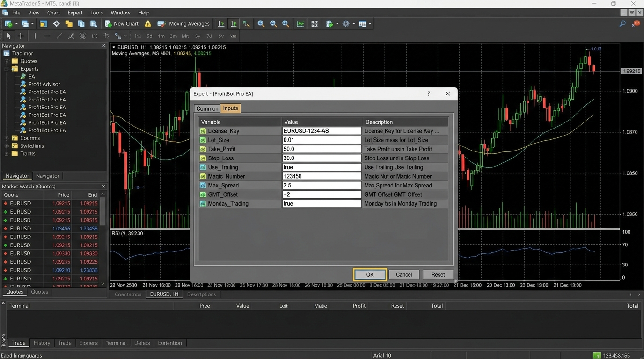Click the Market Watch row priced 1.03456
Screen dimensions: 644x359
tap(50, 229)
